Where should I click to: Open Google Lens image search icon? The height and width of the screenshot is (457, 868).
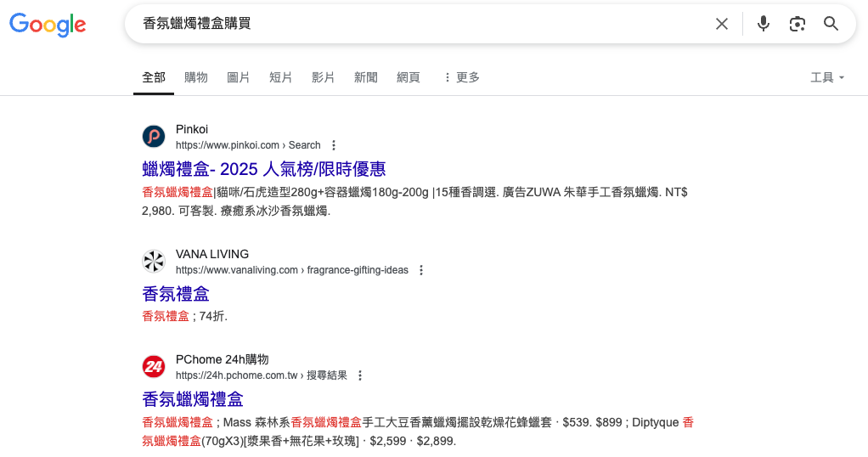point(798,24)
